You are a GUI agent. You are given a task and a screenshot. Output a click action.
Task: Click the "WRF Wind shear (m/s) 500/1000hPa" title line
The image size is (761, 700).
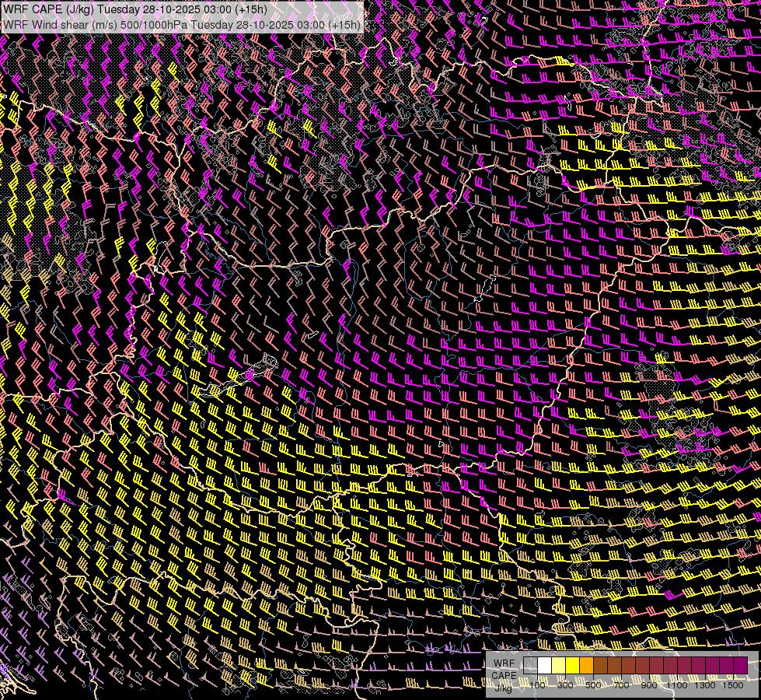tap(182, 25)
